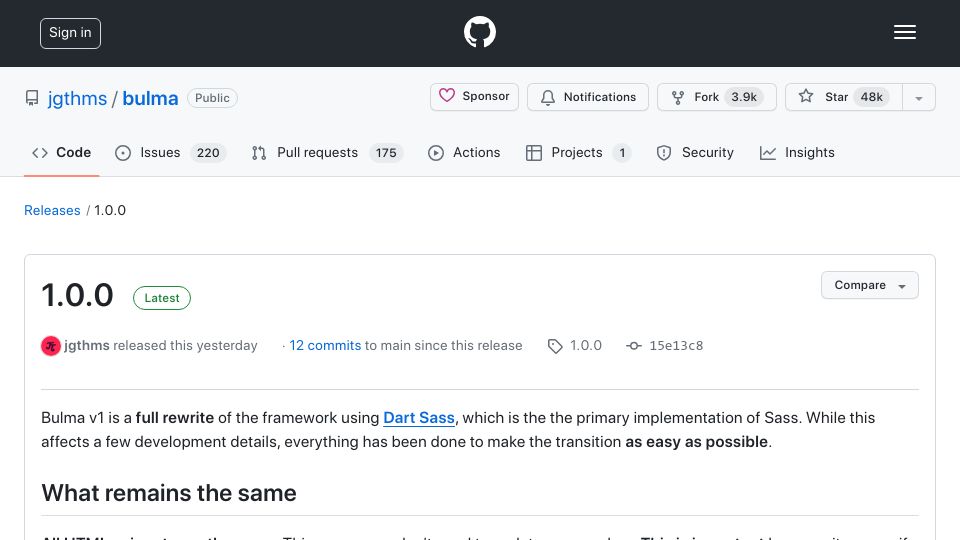Switch to the Security tab

695,152
